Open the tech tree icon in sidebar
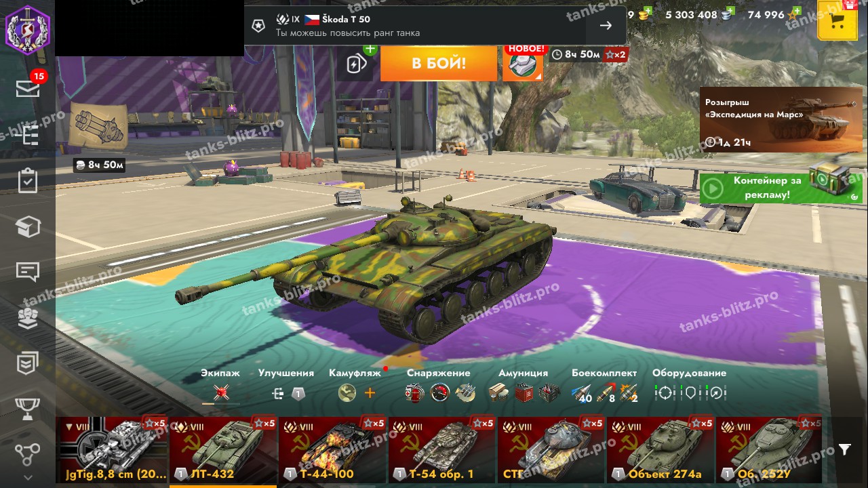 click(x=28, y=136)
